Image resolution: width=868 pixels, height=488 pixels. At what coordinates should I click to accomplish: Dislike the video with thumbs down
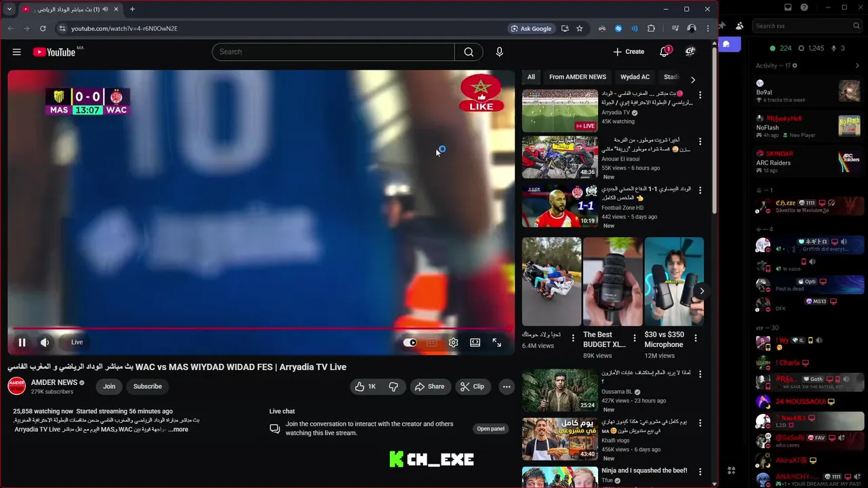point(393,386)
